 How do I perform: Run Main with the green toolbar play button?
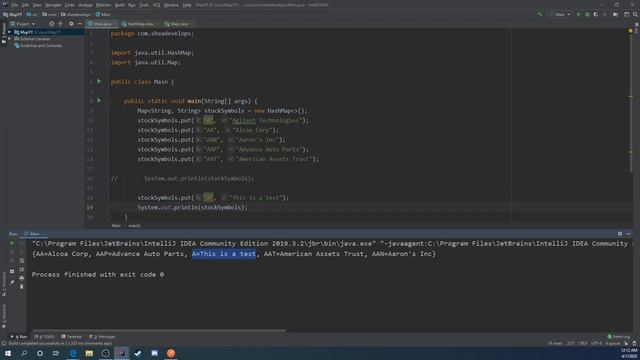pyautogui.click(x=578, y=14)
